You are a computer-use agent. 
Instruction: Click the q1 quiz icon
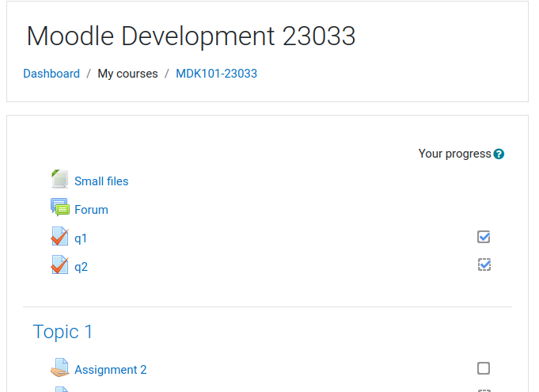tap(60, 236)
